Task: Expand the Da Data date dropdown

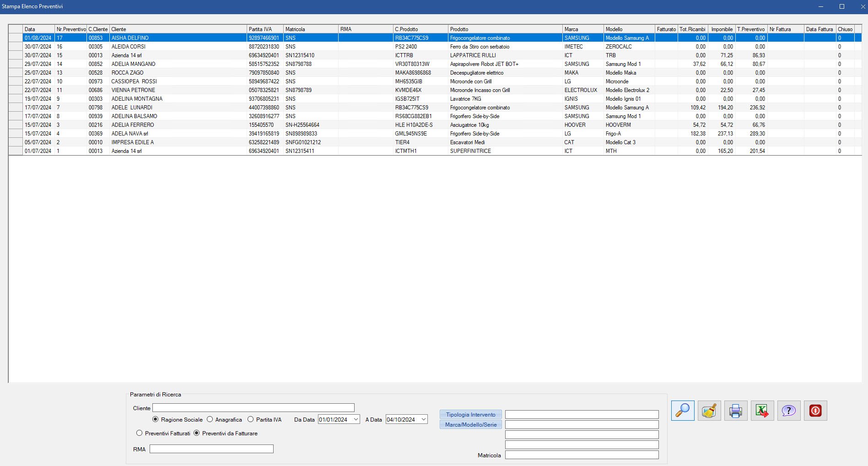Action: [x=356, y=419]
